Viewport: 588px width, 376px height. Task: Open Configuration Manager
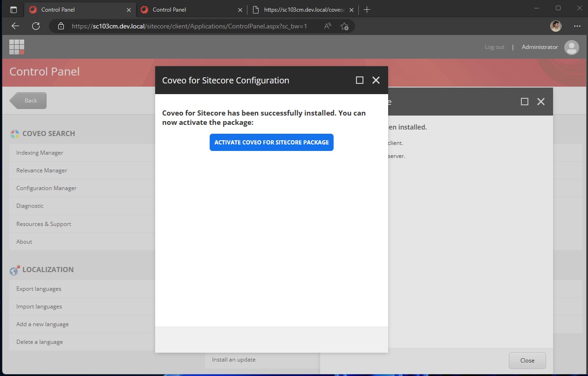point(47,188)
